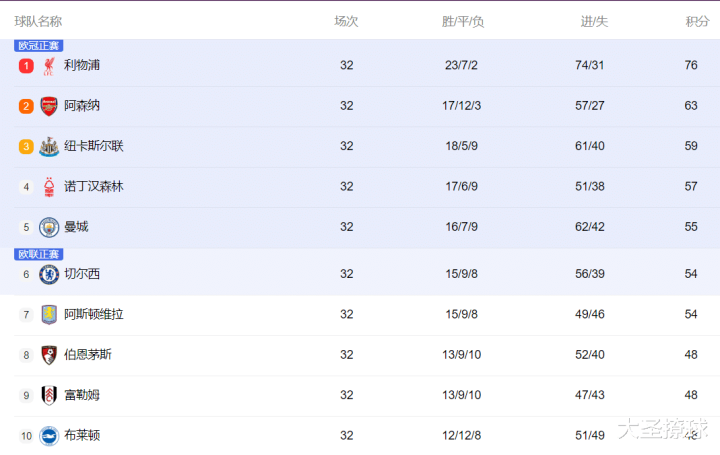Click the 欧联正赛 zone label
This screenshot has width=720, height=455.
[x=39, y=254]
